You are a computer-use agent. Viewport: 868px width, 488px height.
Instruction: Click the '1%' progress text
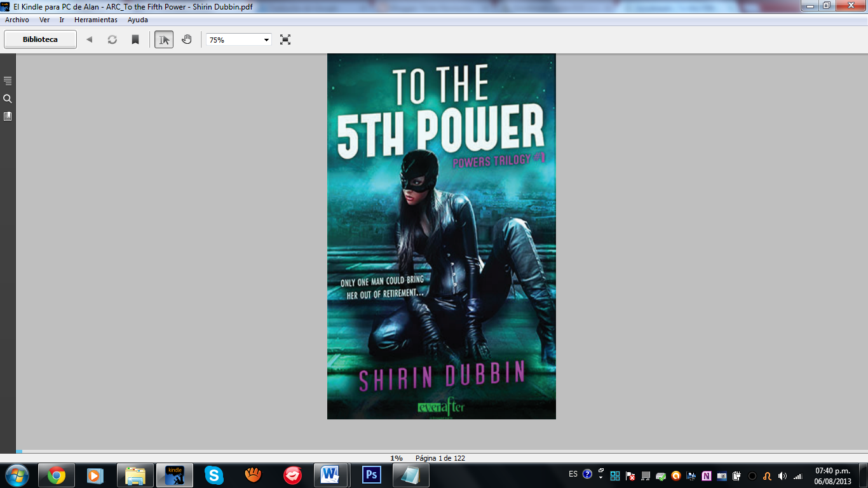pos(397,458)
